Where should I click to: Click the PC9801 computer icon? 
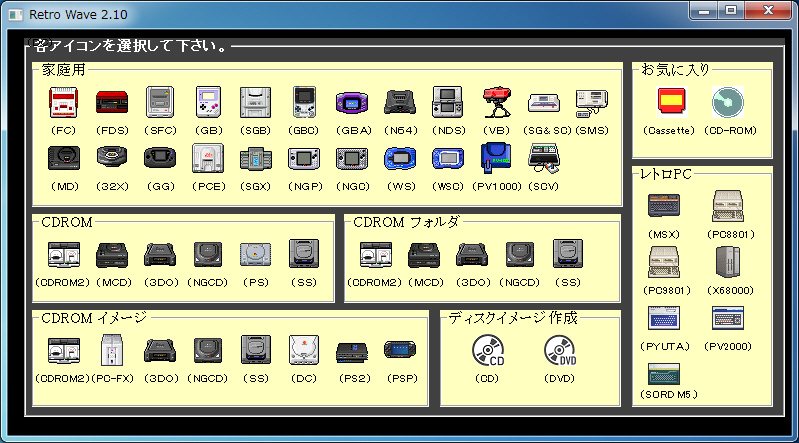pyautogui.click(x=664, y=262)
